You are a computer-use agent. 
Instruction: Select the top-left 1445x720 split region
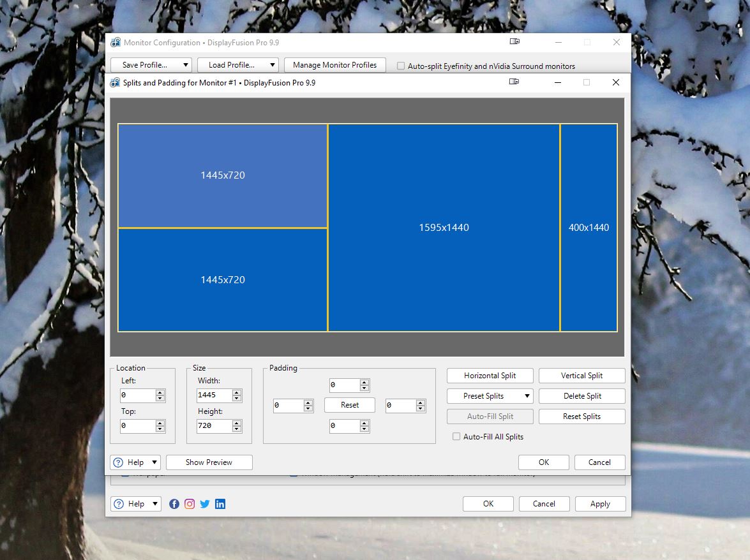(x=223, y=175)
